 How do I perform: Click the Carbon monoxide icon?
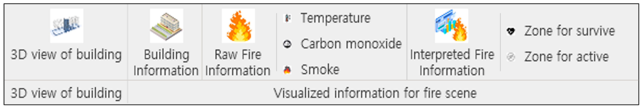point(288,44)
